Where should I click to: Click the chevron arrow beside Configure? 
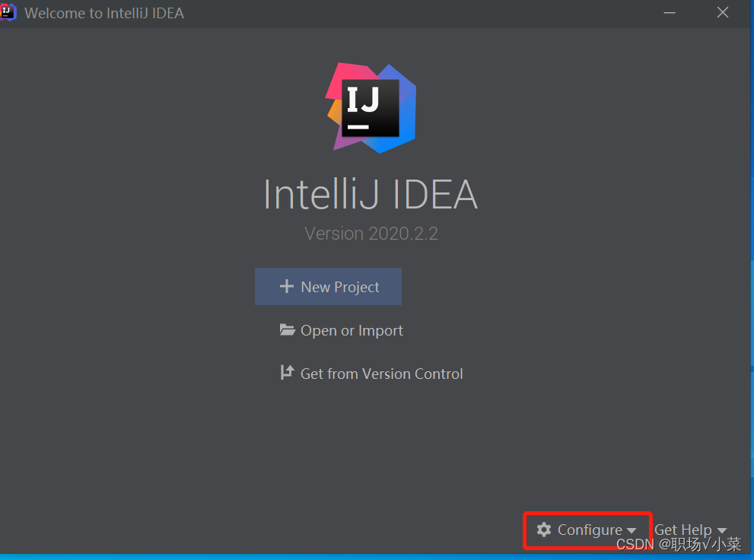[x=632, y=530]
